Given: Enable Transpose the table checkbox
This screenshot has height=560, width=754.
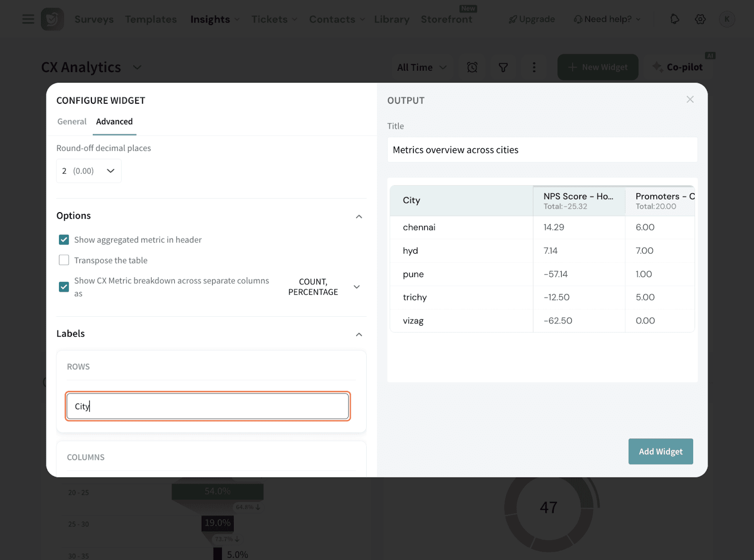Looking at the screenshot, I should [64, 260].
